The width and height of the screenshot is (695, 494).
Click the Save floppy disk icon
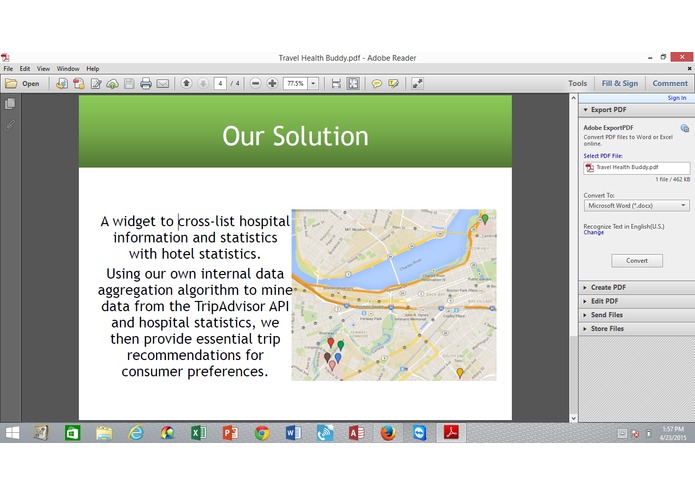pos(129,83)
